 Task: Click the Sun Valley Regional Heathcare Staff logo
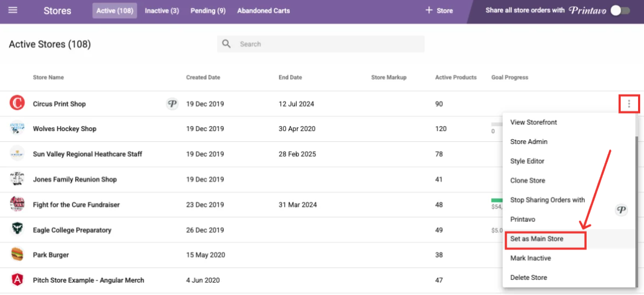pyautogui.click(x=17, y=154)
